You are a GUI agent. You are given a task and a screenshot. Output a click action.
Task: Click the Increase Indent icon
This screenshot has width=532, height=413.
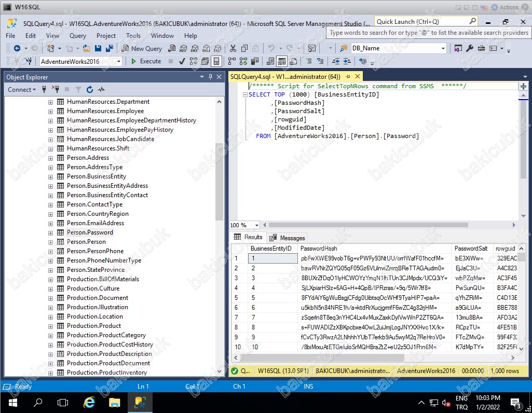(x=347, y=61)
